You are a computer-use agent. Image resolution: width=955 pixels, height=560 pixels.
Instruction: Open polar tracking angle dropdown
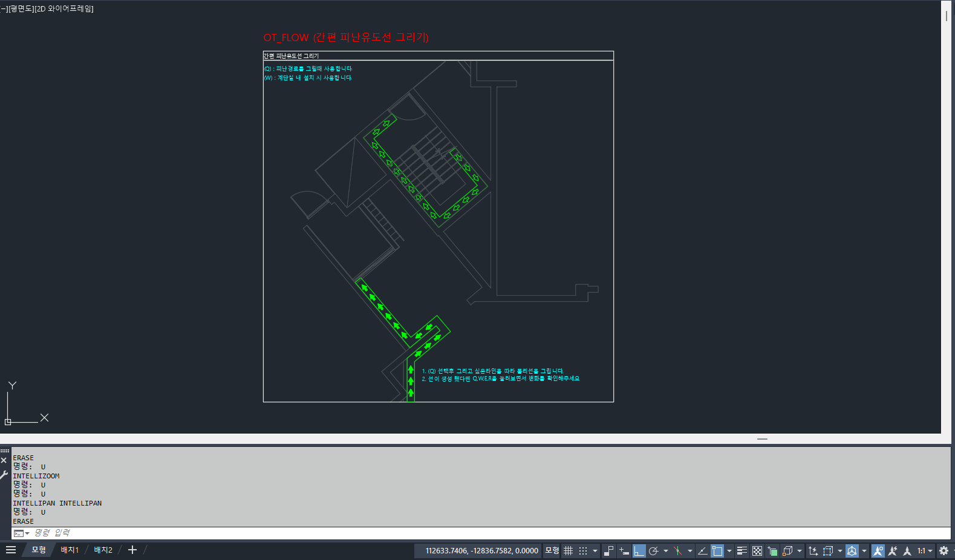[x=666, y=551]
